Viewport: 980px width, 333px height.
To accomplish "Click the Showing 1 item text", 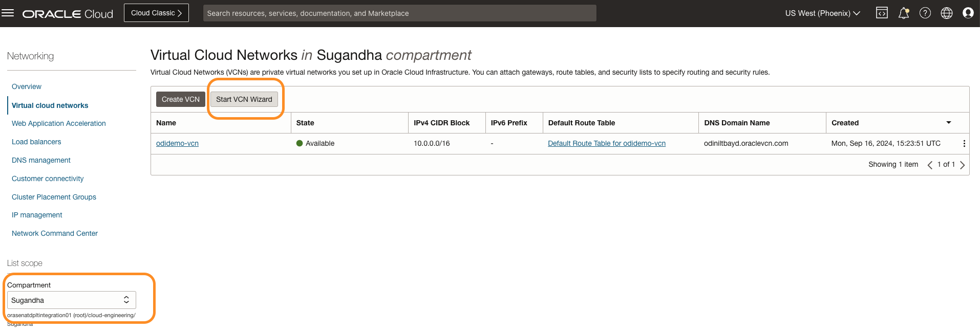I will [x=893, y=164].
